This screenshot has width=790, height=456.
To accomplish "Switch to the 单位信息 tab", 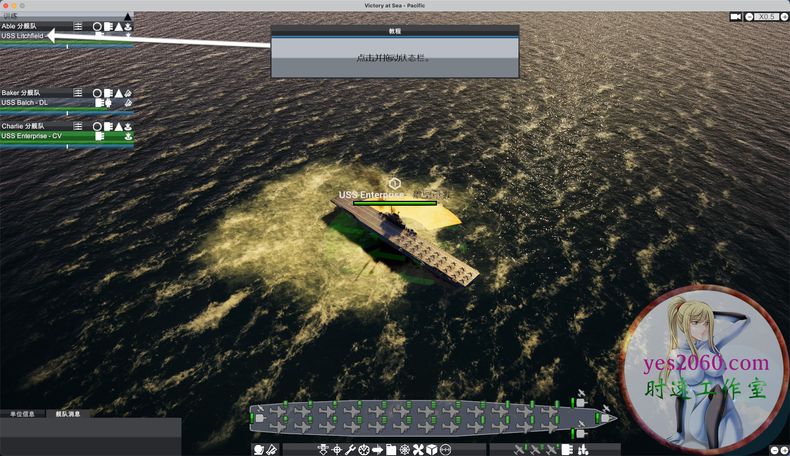I will 22,413.
